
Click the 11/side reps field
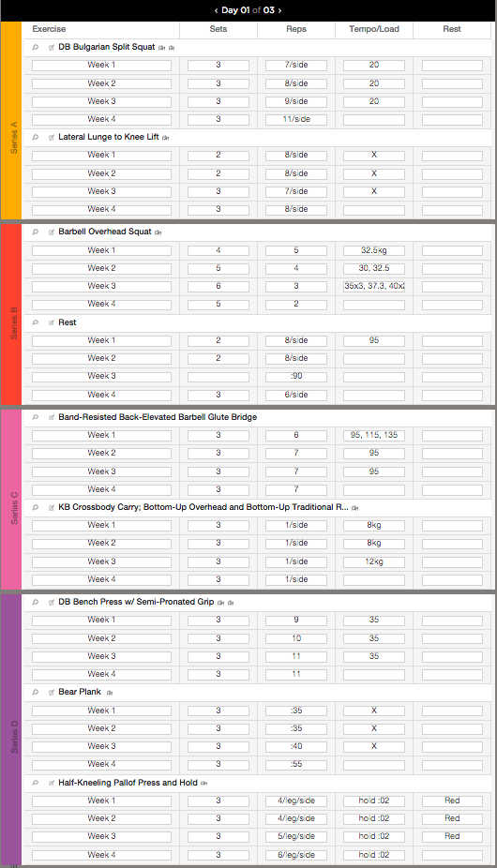click(x=296, y=120)
